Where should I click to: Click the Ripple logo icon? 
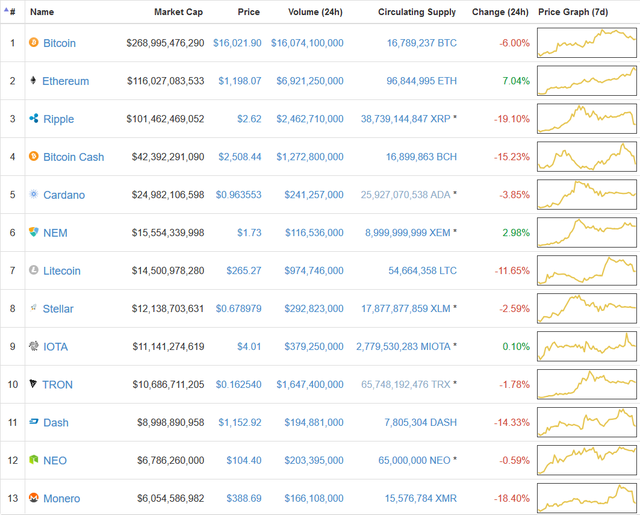34,119
